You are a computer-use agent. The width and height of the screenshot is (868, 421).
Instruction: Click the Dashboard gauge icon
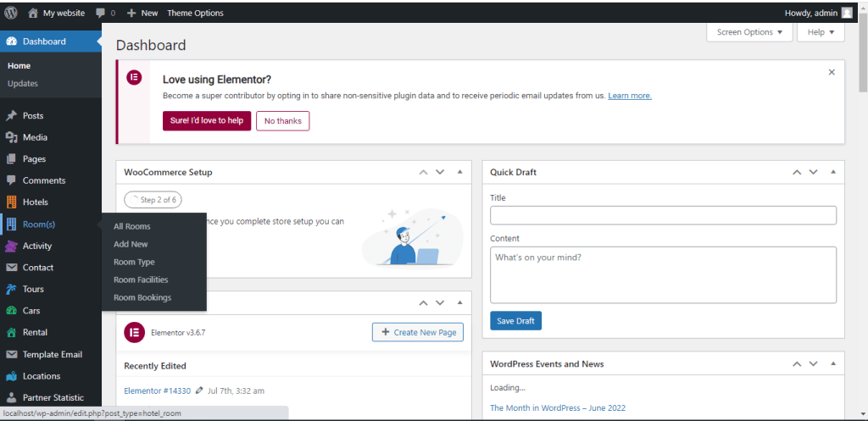pos(11,42)
